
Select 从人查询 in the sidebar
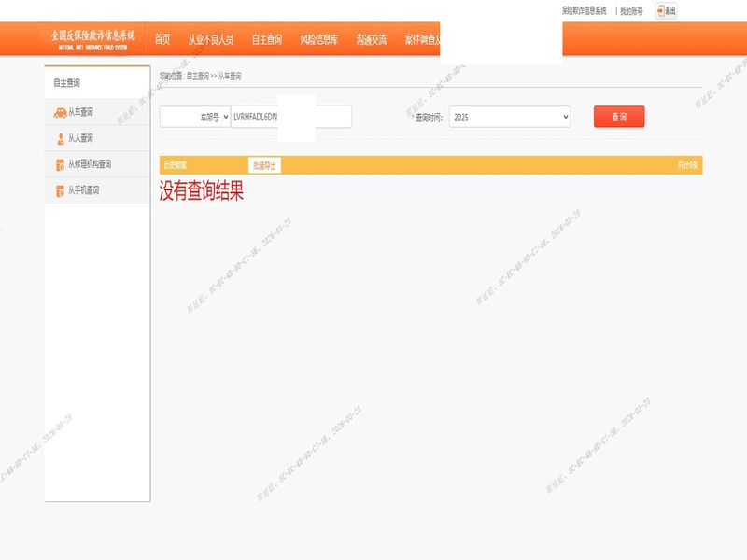[97, 138]
